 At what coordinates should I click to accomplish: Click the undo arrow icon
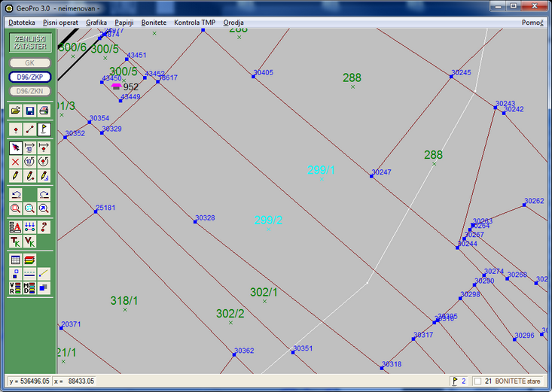click(16, 194)
